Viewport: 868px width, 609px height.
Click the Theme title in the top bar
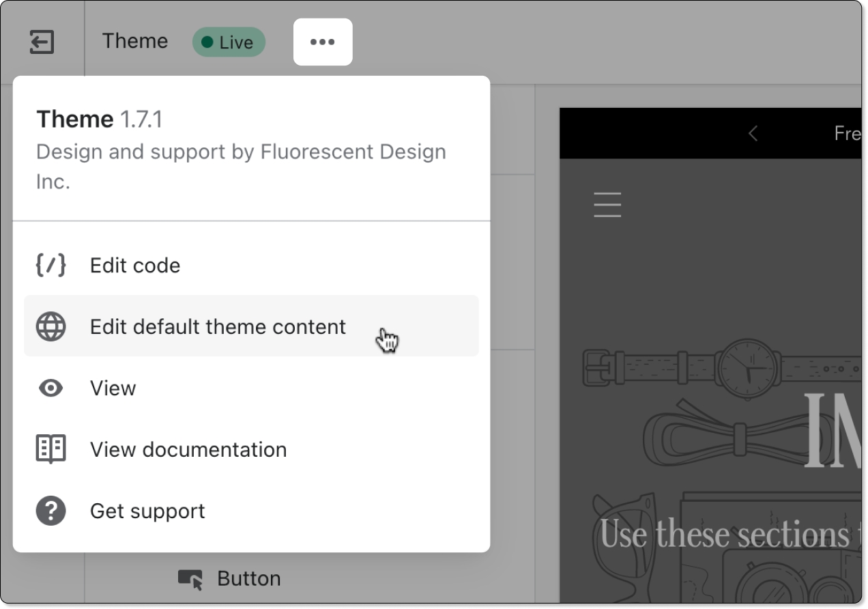pos(135,41)
